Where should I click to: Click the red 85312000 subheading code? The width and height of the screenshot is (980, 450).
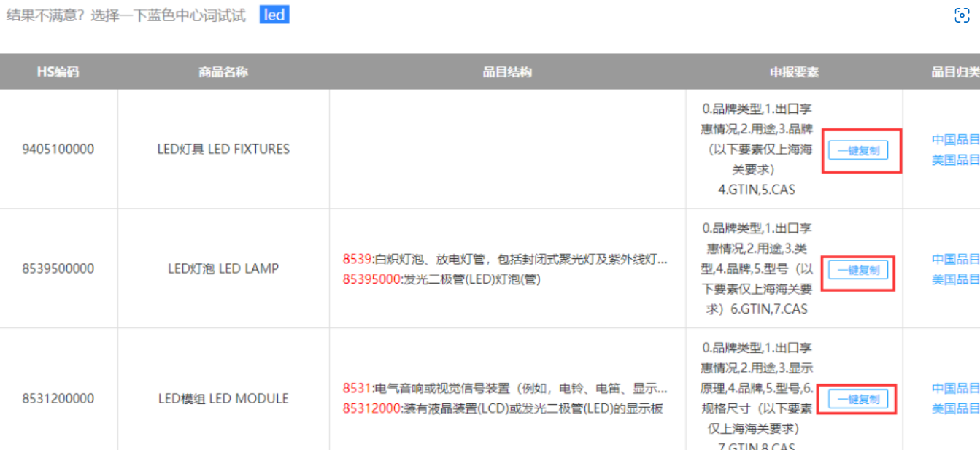coord(371,408)
